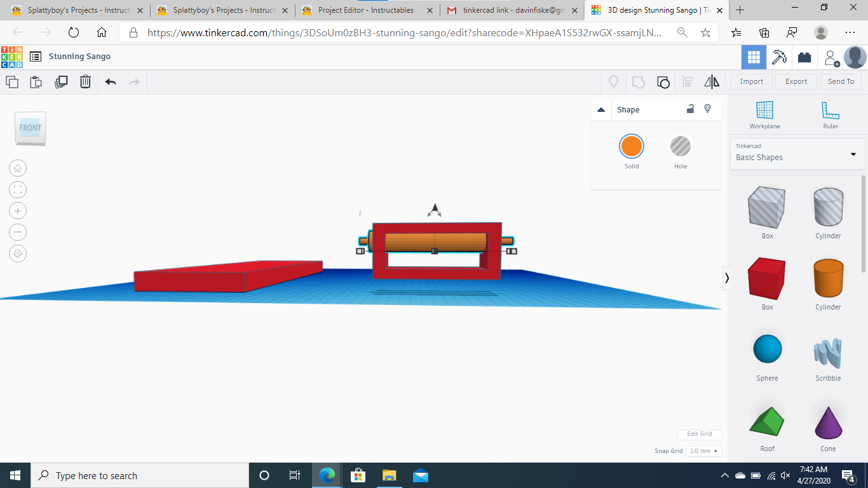868x488 pixels.
Task: Switch to Bricks mode
Action: (804, 57)
